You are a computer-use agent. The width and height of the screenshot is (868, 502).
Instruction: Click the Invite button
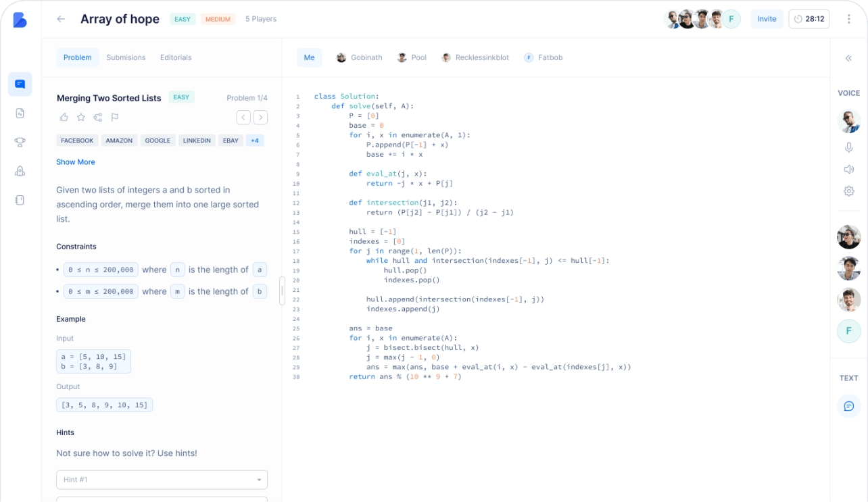point(767,19)
